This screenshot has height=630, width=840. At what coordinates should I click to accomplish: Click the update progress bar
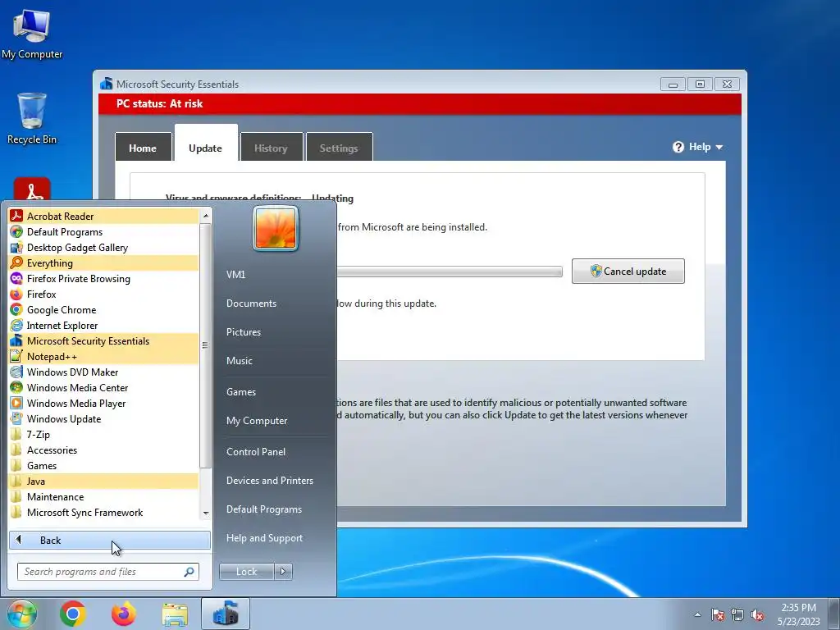[x=449, y=272]
